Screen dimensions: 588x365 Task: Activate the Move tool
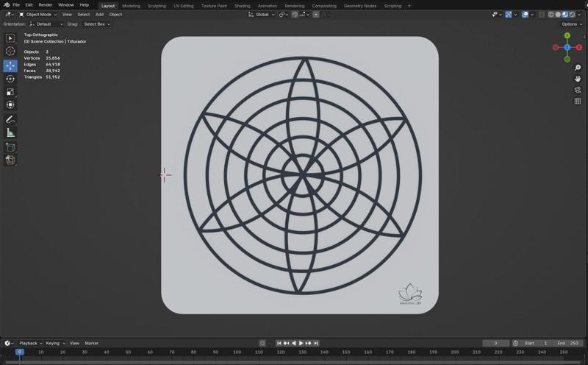click(10, 65)
